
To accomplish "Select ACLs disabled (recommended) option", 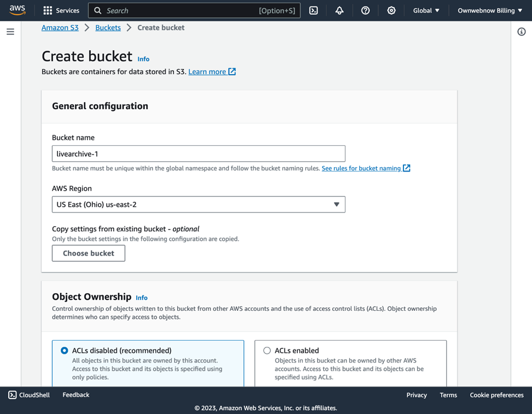I will click(x=65, y=351).
